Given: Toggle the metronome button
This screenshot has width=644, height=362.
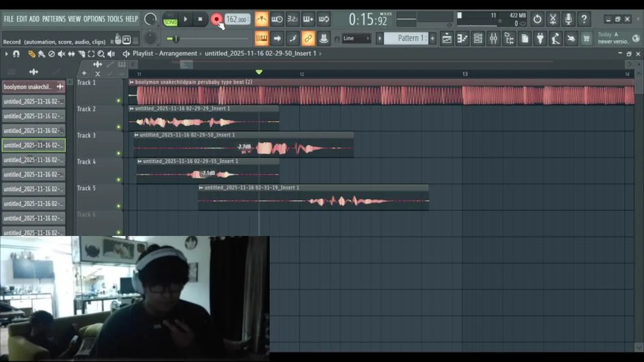Looking at the screenshot, I should (261, 20).
